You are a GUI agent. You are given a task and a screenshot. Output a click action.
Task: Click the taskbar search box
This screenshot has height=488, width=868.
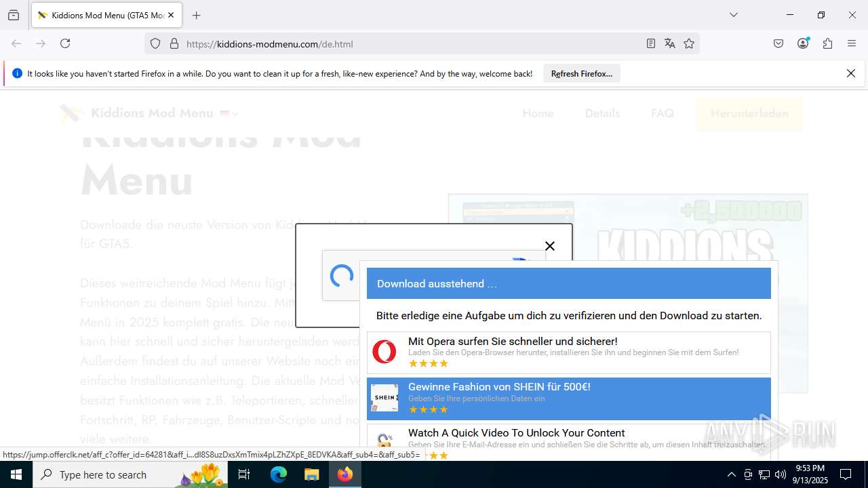point(130,474)
